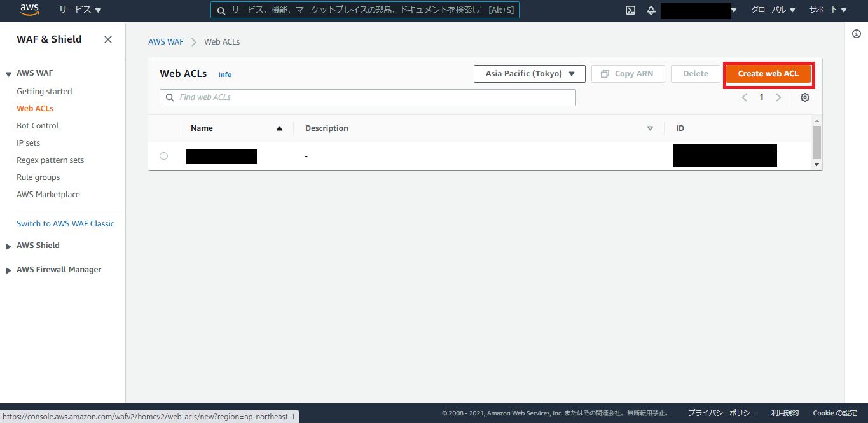The image size is (868, 423).
Task: Expand the AWS Shield section
Action: [x=9, y=246]
